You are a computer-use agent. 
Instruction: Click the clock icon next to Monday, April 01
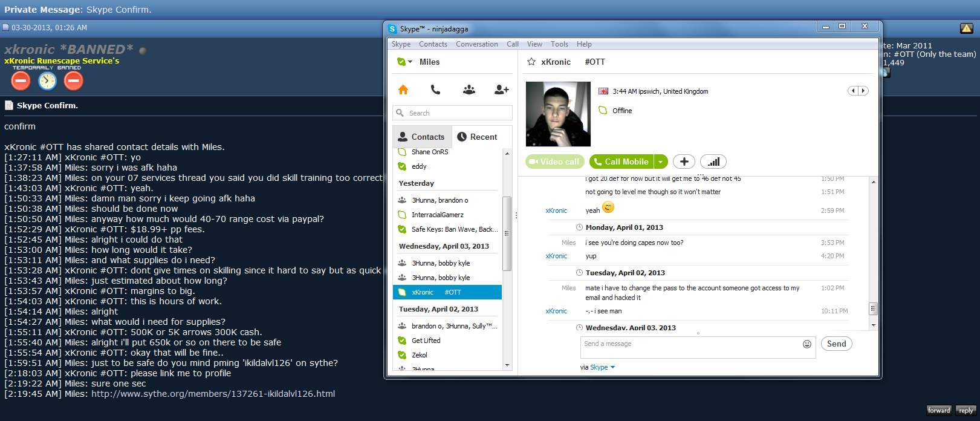579,227
